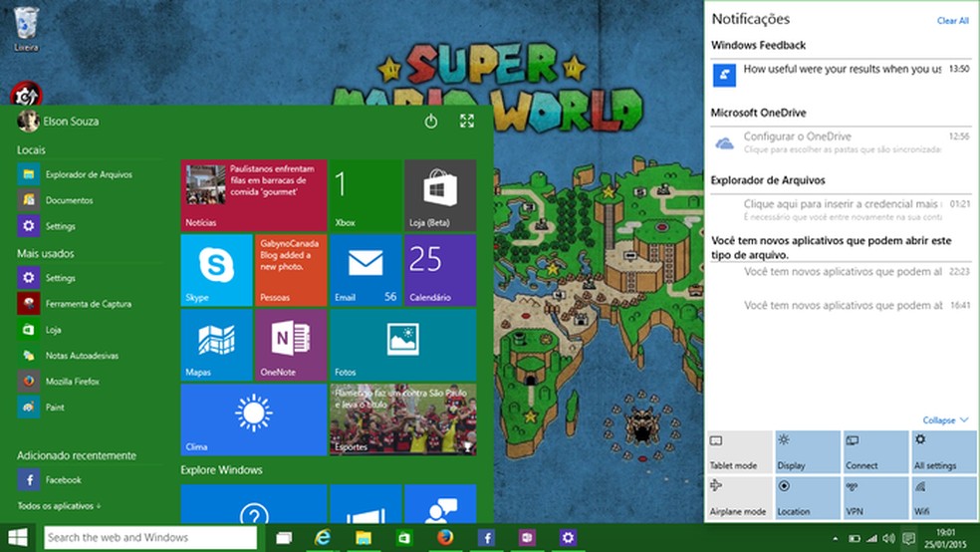Open the Windows Feedback notification
The height and width of the screenshot is (552, 980).
click(x=841, y=74)
